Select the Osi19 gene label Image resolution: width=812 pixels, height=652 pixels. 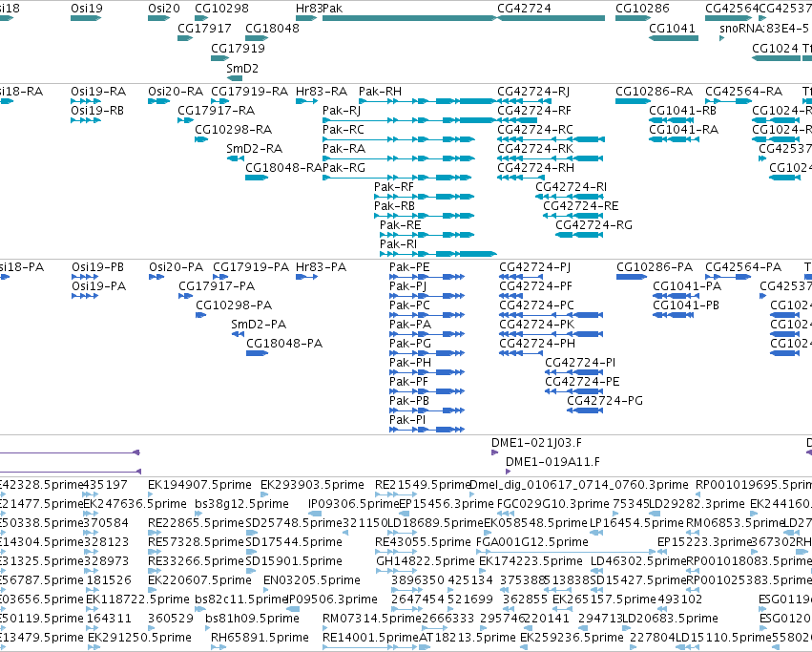click(x=87, y=9)
